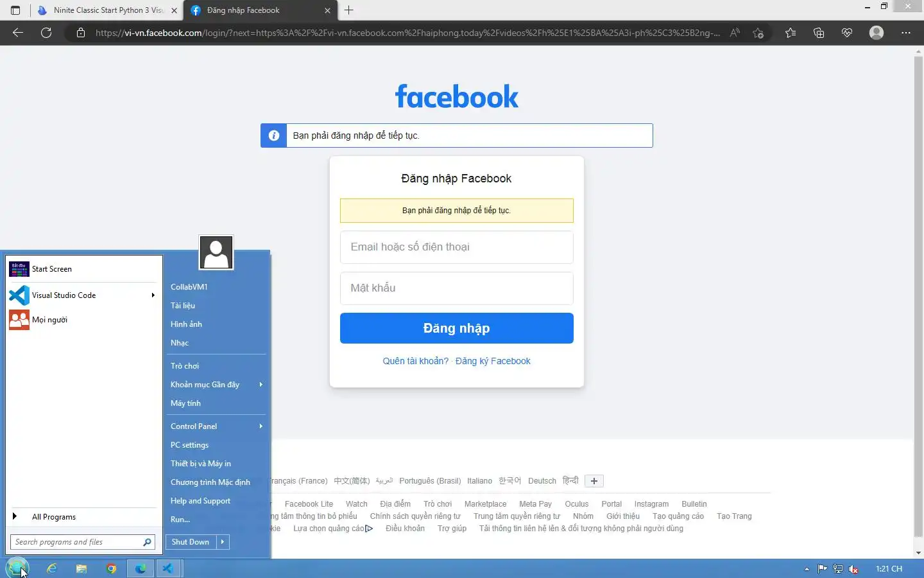Launch Google Chrome from taskbar

pyautogui.click(x=111, y=568)
